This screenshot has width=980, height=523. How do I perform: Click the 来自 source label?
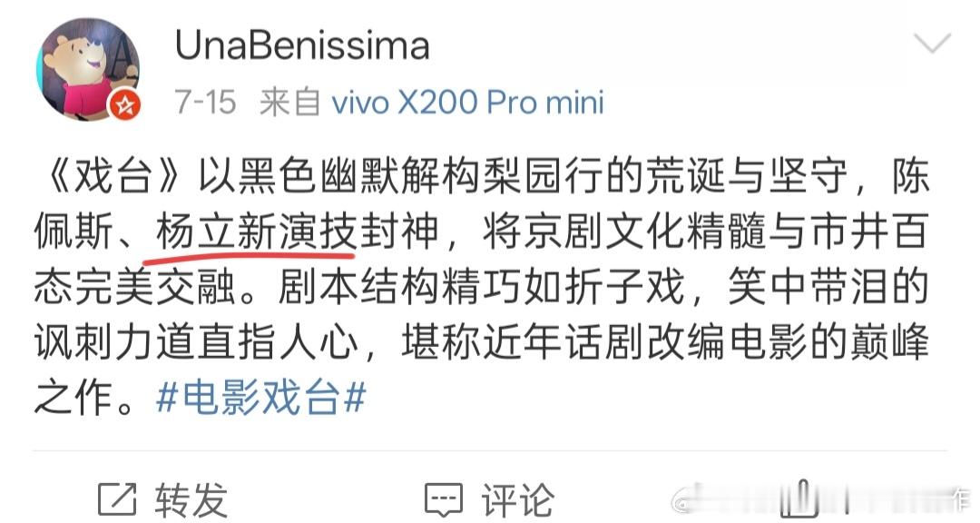(x=289, y=102)
